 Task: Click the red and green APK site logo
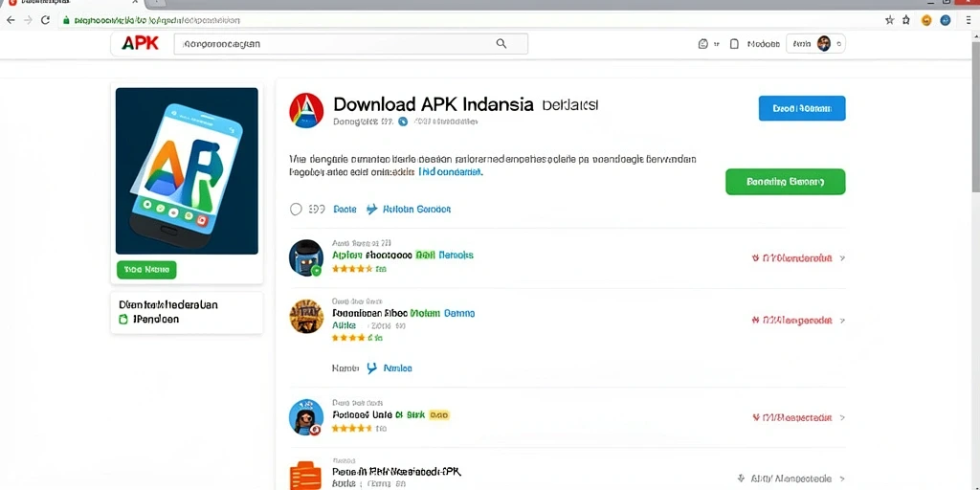(140, 43)
